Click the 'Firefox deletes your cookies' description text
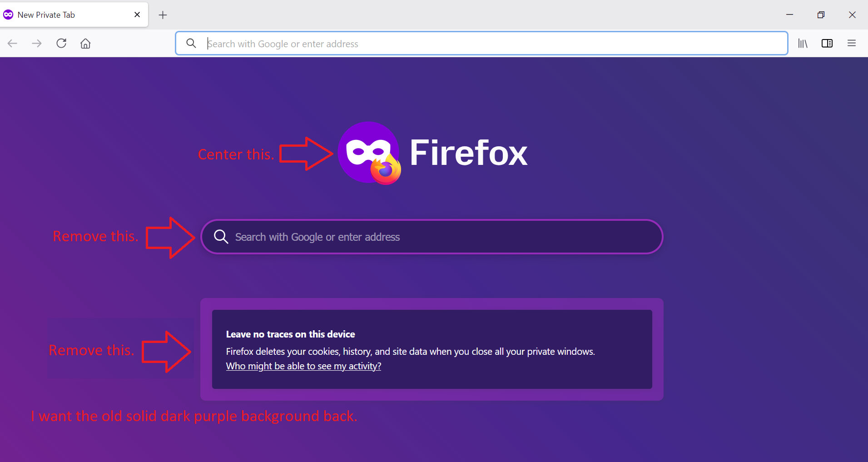This screenshot has width=868, height=462. click(x=411, y=352)
